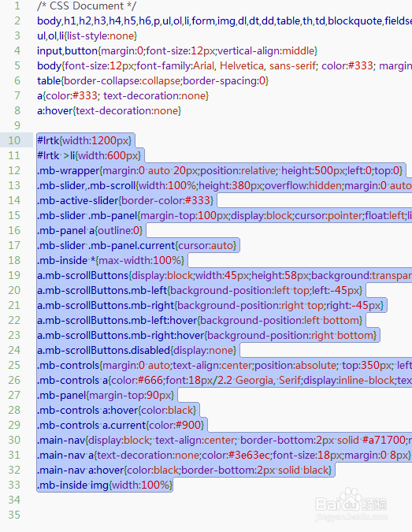412x532 pixels.
Task: Click '.mb-inside *{max-width:100%}' line
Action: pos(110,260)
